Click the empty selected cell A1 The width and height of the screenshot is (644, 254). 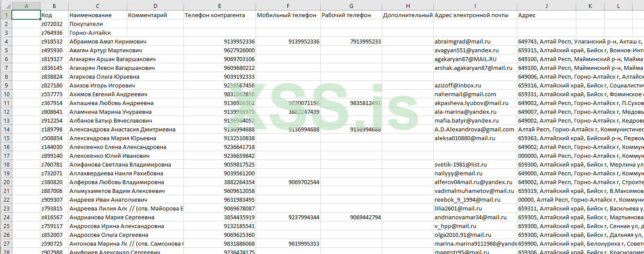coord(26,15)
